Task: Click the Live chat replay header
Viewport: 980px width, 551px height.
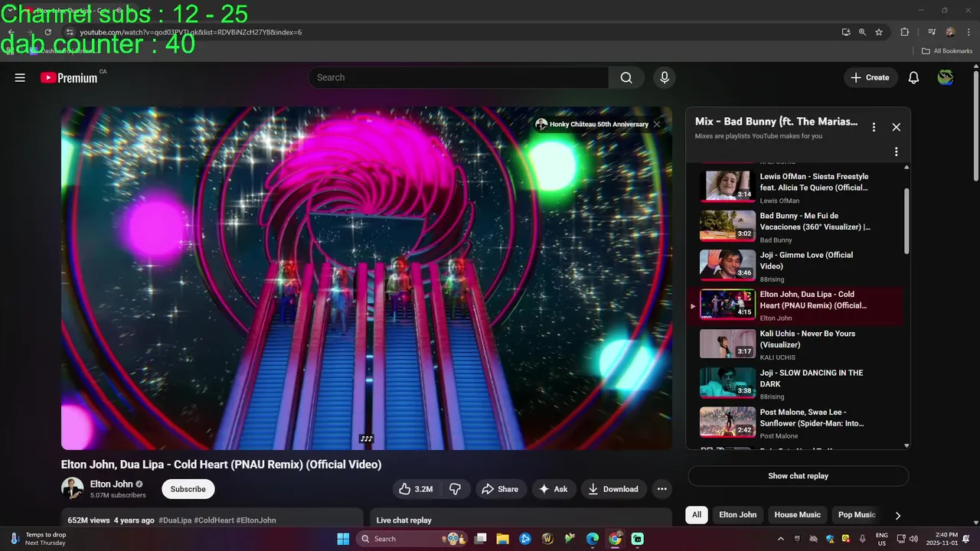Action: click(403, 520)
